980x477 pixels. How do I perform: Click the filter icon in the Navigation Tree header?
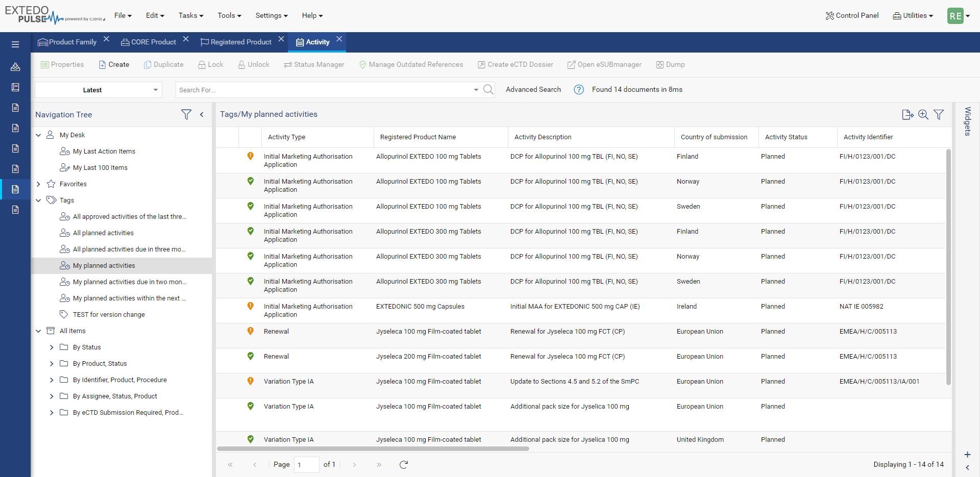[187, 114]
